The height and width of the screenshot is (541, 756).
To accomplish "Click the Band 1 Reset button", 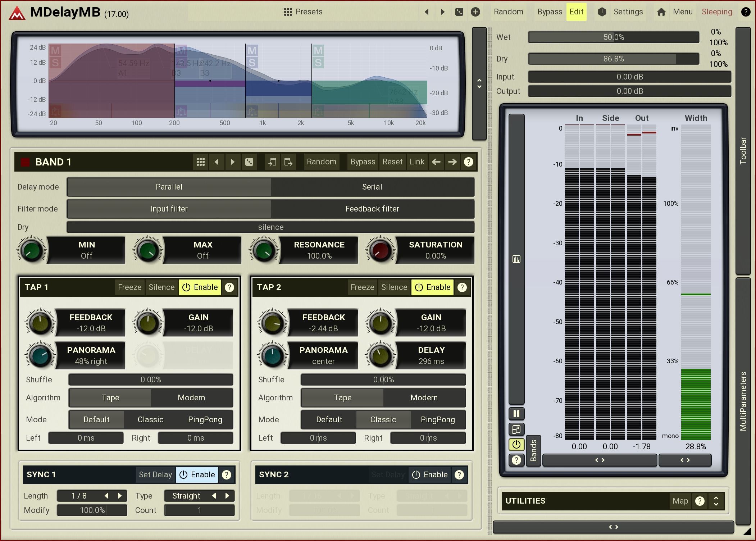I will point(392,162).
